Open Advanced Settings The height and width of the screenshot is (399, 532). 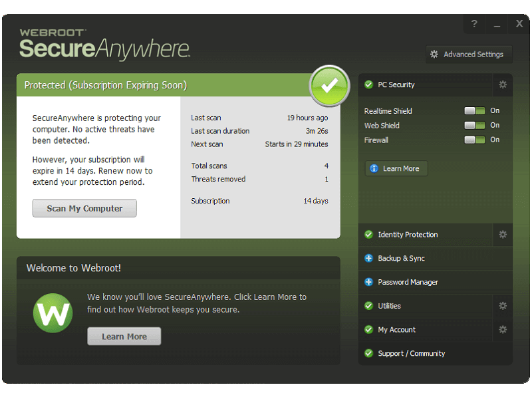[x=469, y=55]
